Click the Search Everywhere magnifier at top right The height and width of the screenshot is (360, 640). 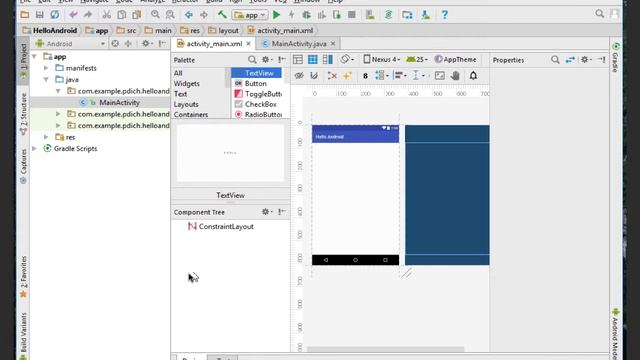click(x=599, y=14)
